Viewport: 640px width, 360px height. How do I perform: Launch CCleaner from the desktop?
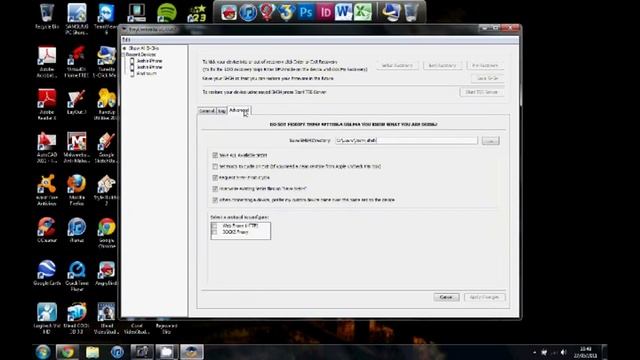47,230
